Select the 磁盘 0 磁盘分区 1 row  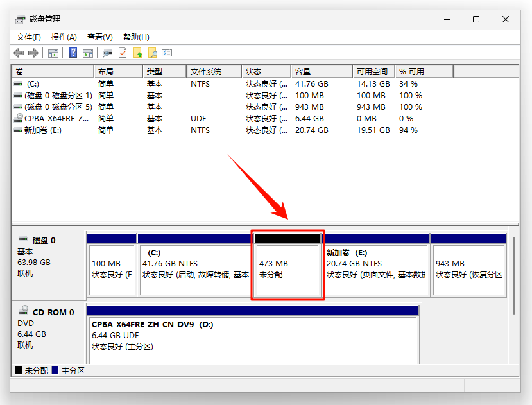[x=265, y=96]
